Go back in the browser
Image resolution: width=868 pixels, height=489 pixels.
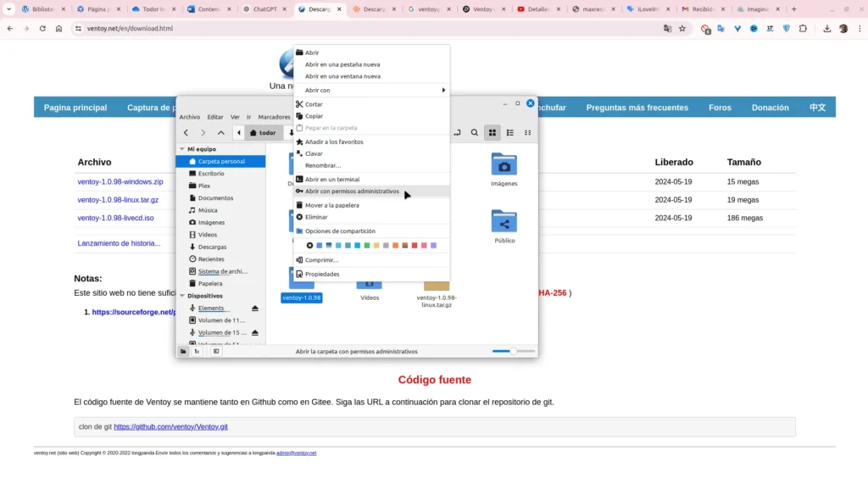point(10,28)
